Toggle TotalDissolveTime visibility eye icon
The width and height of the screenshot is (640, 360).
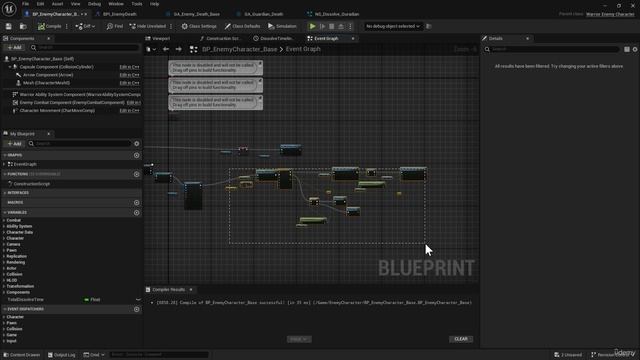[138, 300]
